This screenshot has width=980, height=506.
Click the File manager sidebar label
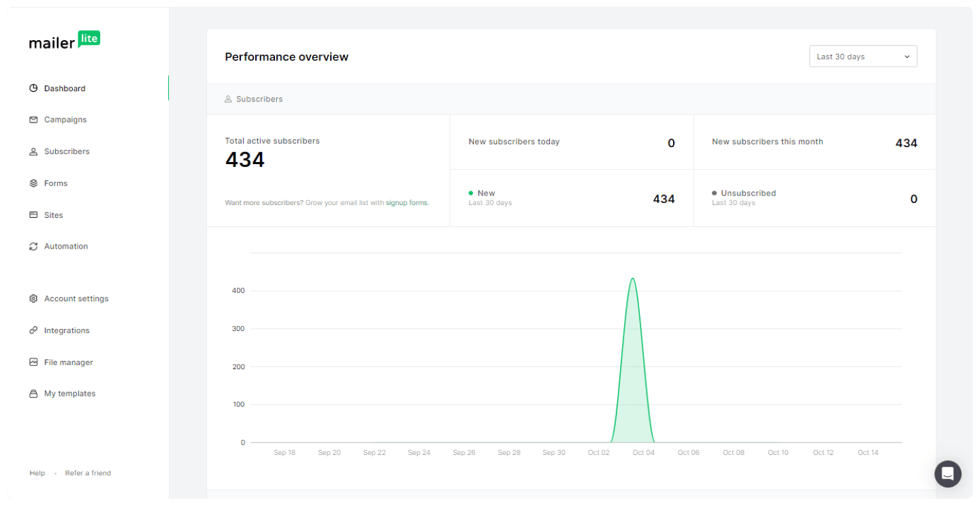[x=69, y=362]
